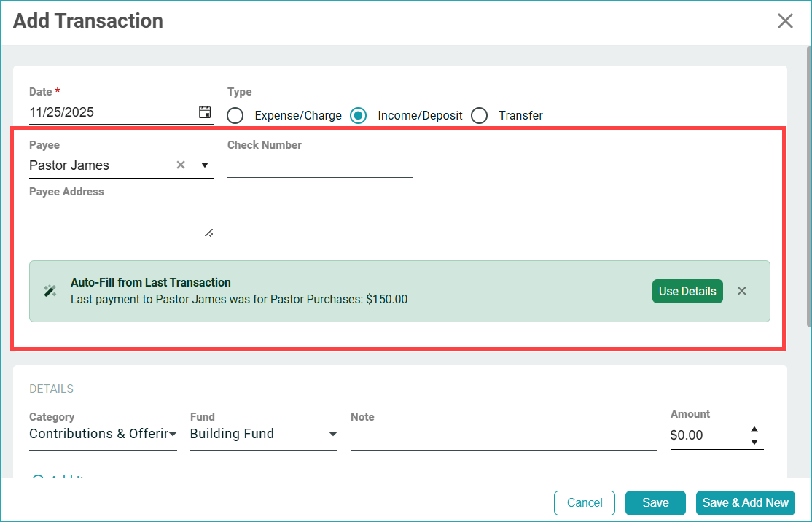812x522 pixels.
Task: Click the Auto-Fill magic wand icon
Action: (x=50, y=291)
